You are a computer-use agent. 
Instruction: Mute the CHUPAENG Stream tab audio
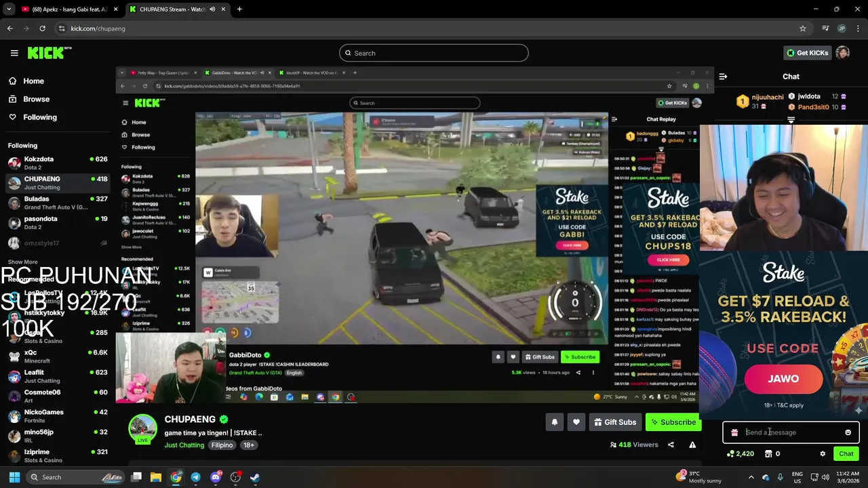coord(212,9)
